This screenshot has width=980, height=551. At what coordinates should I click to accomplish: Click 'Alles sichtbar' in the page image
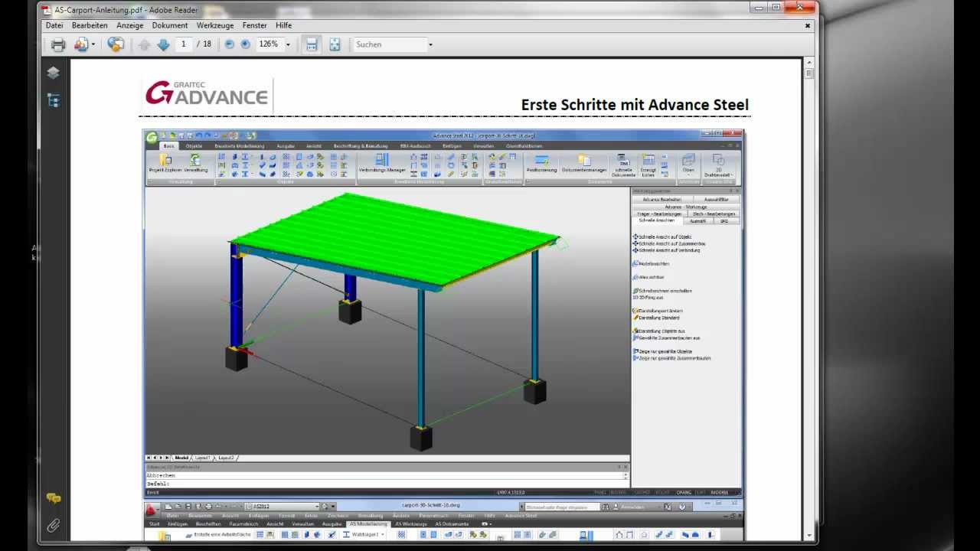(x=652, y=277)
